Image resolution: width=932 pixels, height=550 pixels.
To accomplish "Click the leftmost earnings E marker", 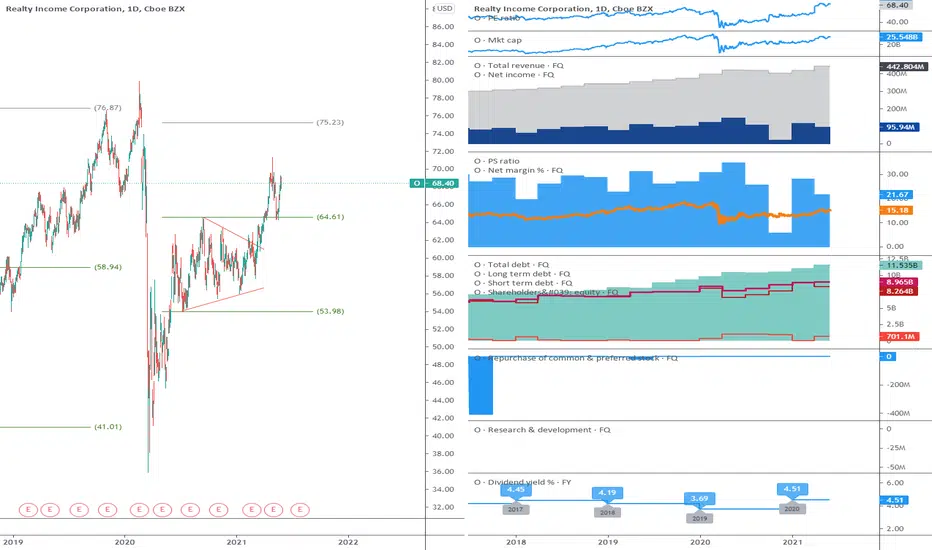I will tap(28, 510).
